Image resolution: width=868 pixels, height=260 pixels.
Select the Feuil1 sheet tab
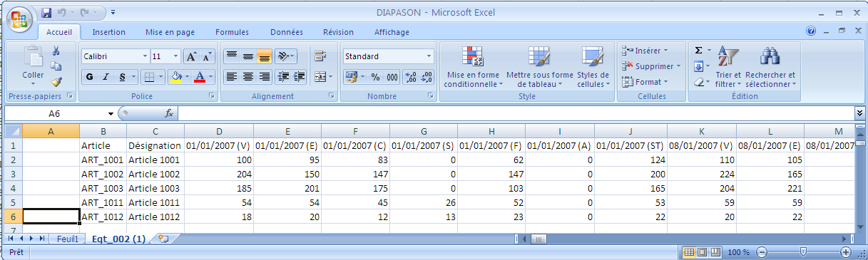(x=68, y=239)
